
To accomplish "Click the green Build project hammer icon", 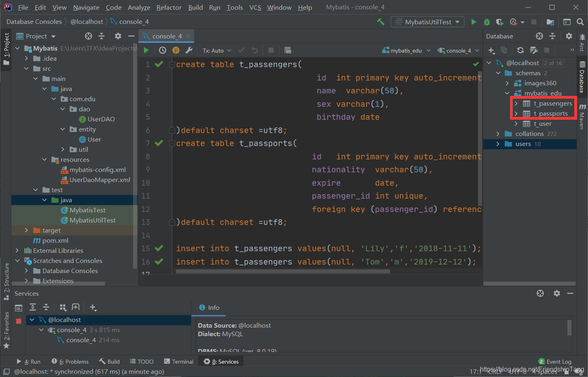I will 381,22.
